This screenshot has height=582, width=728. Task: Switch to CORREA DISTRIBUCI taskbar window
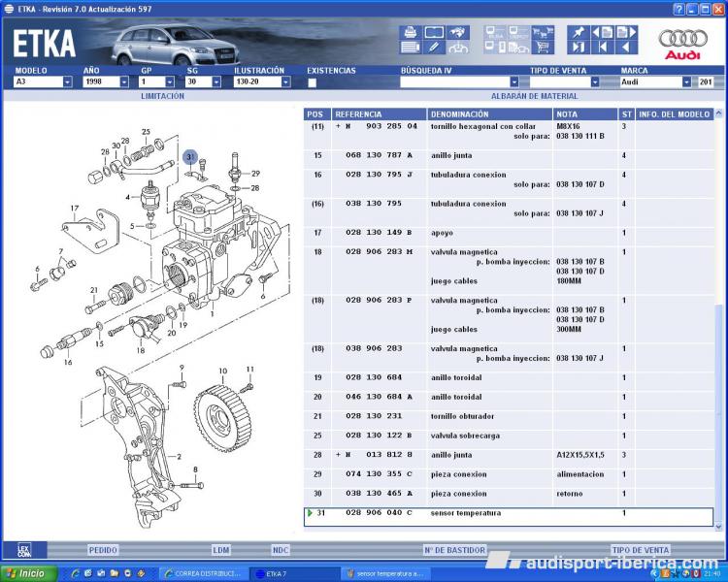203,574
